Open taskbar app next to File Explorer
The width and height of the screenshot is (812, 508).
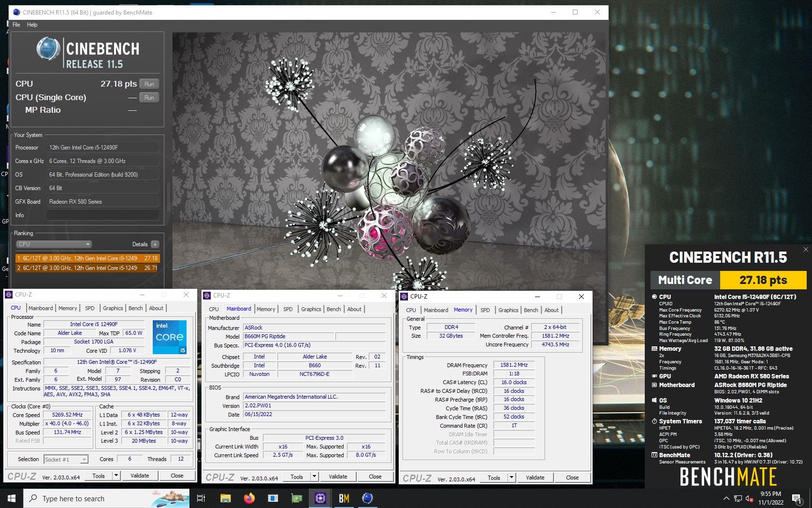[273, 498]
